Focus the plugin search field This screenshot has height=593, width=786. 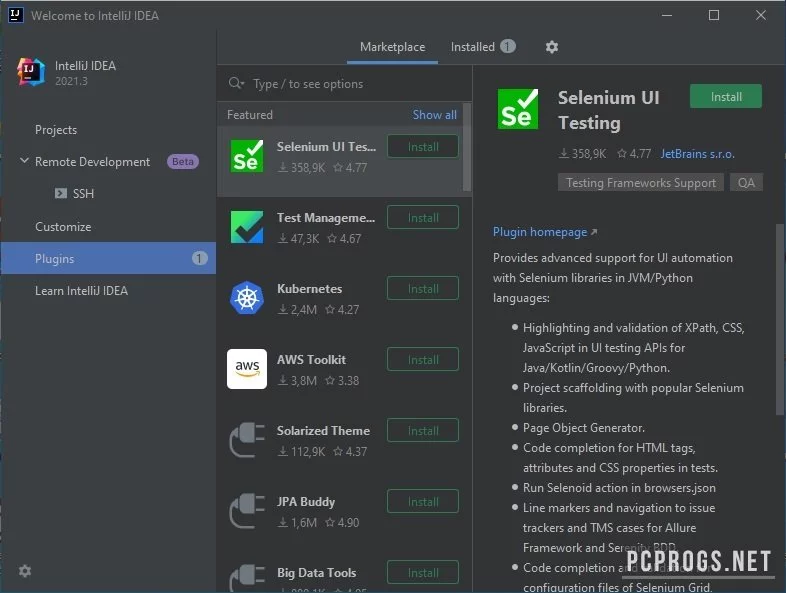(x=345, y=83)
